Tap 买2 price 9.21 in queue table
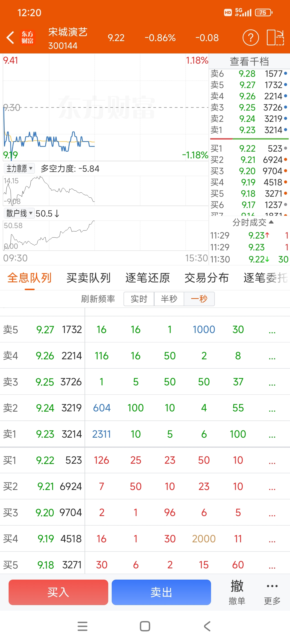Image resolution: width=290 pixels, height=644 pixels. point(46,486)
